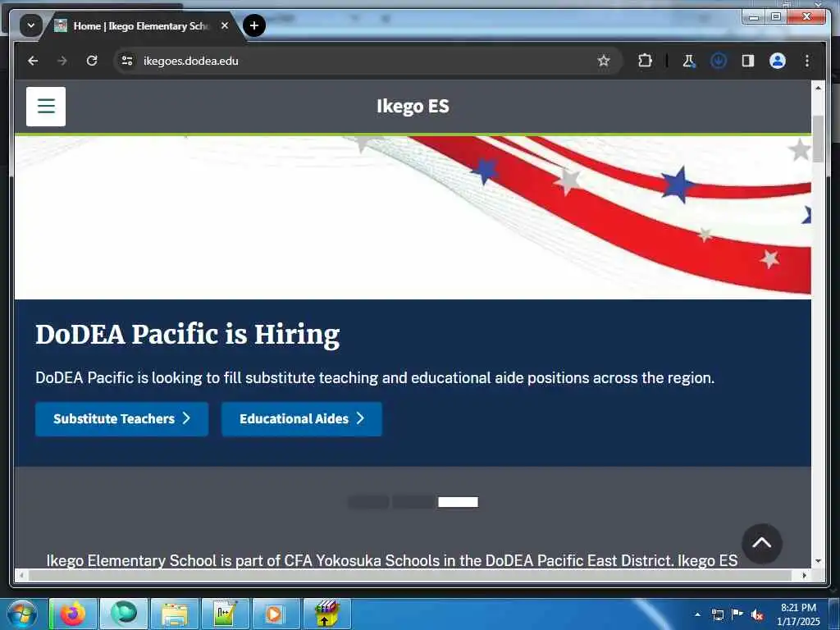
Task: Open the clock showing 8:21 PM
Action: 798,614
